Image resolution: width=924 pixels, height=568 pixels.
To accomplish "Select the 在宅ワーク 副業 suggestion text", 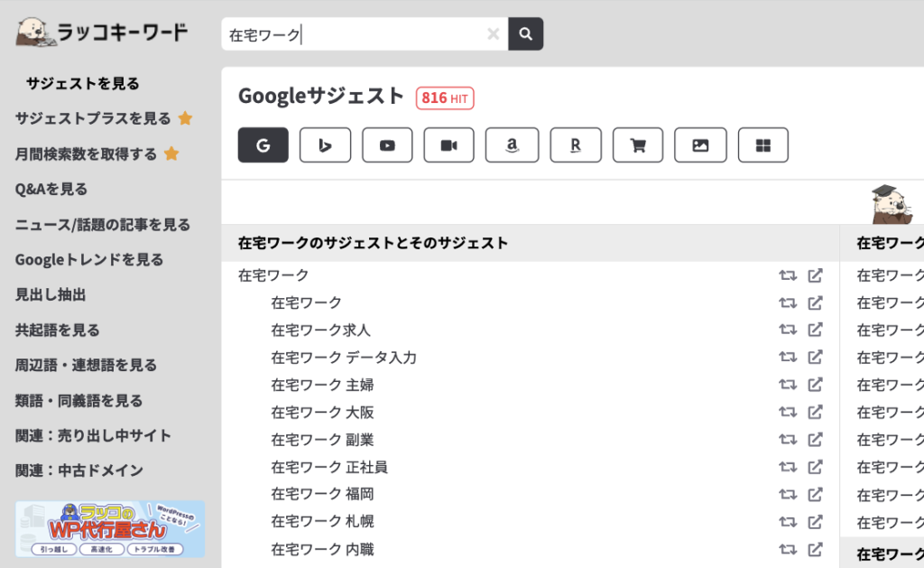I will point(322,440).
